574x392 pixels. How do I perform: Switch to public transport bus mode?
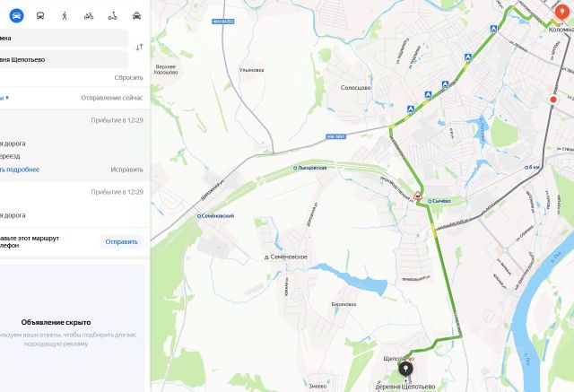coord(40,16)
